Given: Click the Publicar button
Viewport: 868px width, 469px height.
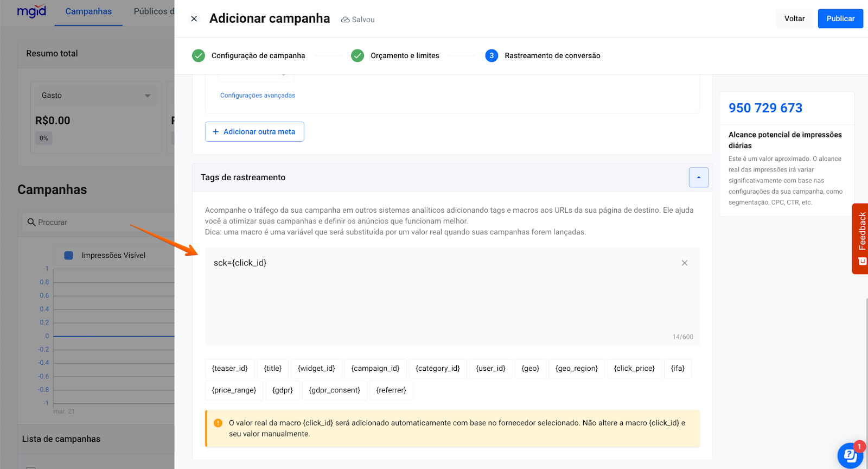Looking at the screenshot, I should (x=840, y=18).
